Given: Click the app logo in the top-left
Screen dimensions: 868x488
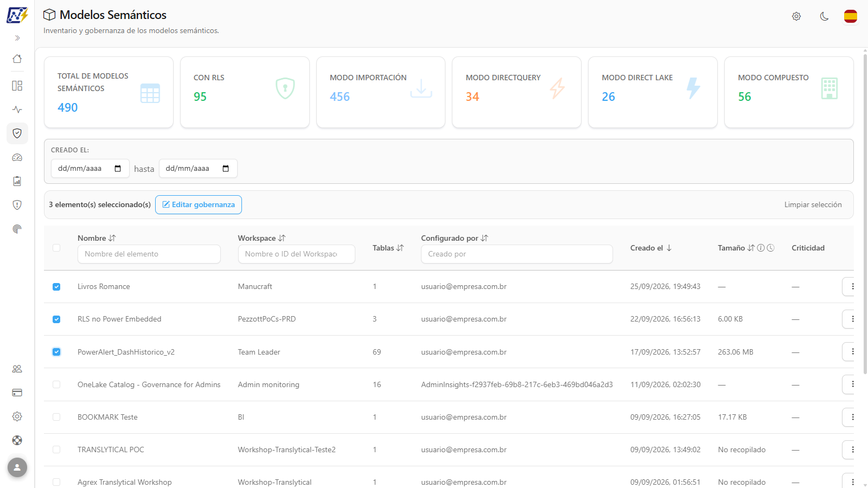Looking at the screenshot, I should point(17,15).
